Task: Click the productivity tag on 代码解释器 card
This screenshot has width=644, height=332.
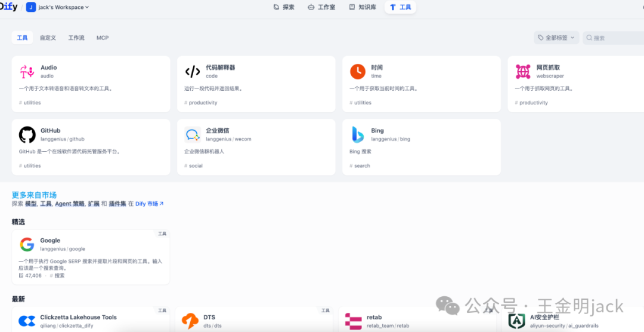Action: [x=201, y=103]
